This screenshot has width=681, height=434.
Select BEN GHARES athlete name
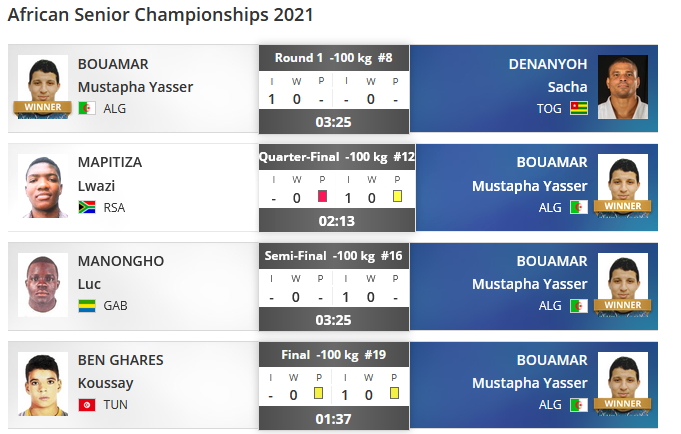pos(120,360)
